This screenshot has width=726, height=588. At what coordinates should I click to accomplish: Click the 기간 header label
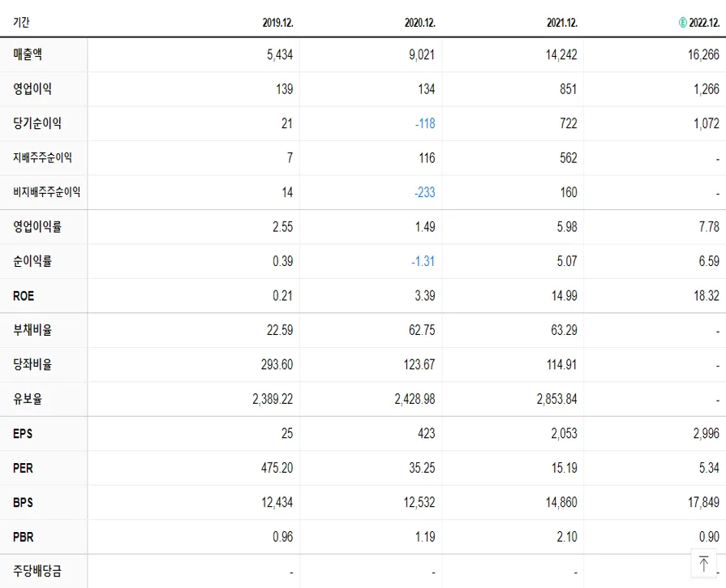tap(21, 22)
